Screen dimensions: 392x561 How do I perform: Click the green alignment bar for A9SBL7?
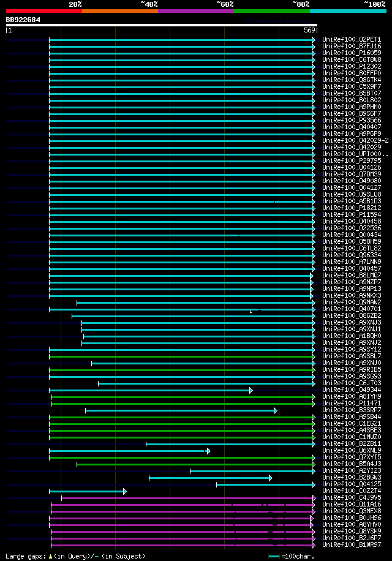click(182, 356)
